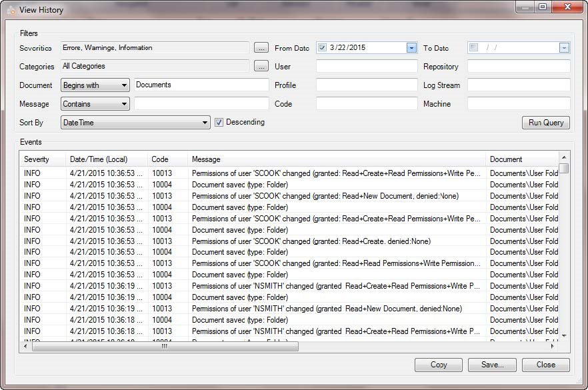Viewport: 588px width, 390px height.
Task: Click the Categories ellipsis browse button
Action: [261, 67]
